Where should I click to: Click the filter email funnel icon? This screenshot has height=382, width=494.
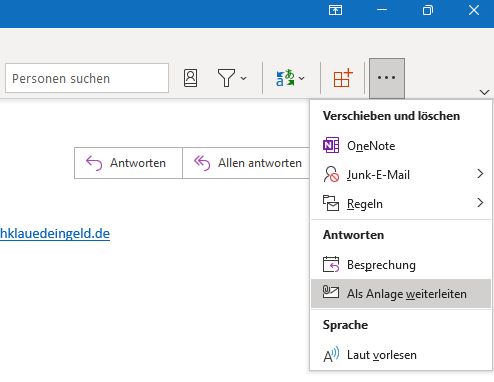tap(226, 78)
